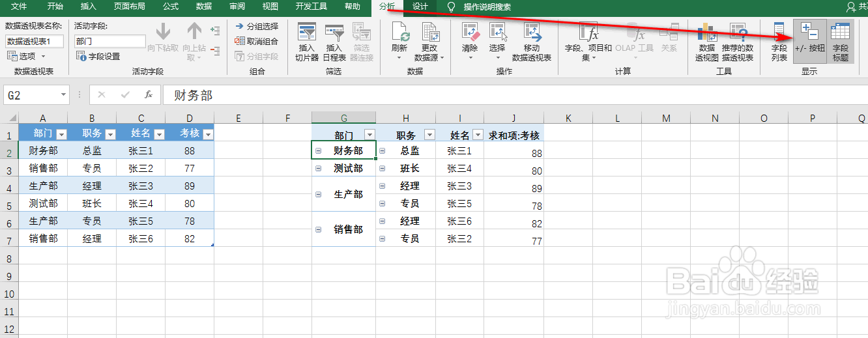This screenshot has height=338, width=868.
Task: Select cell containing 张三4 in pivot table
Action: pyautogui.click(x=459, y=169)
